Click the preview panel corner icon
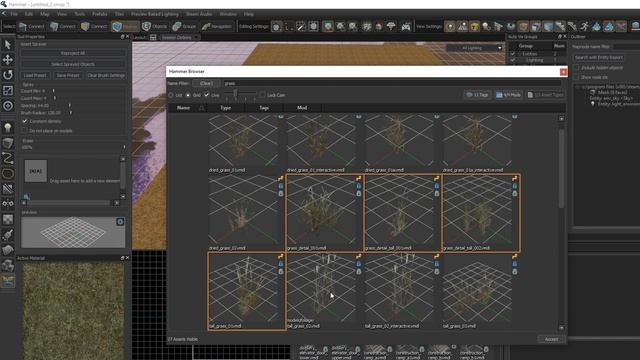 click(x=120, y=222)
